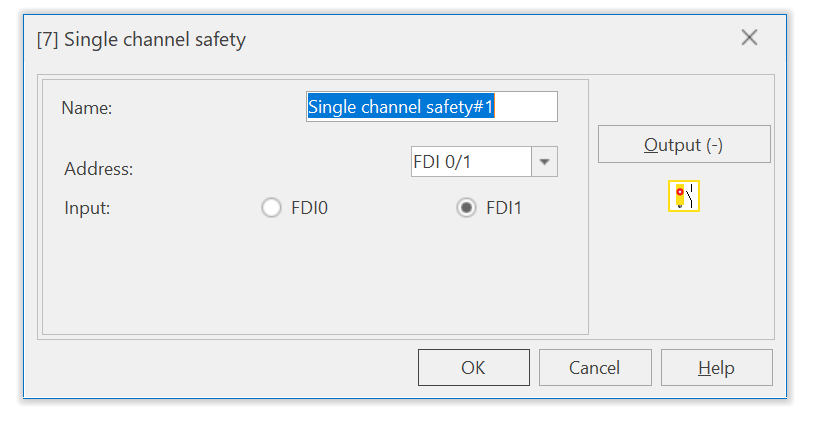Expand the Address dropdown arrow
Viewport: 822px width, 437px height.
[544, 161]
